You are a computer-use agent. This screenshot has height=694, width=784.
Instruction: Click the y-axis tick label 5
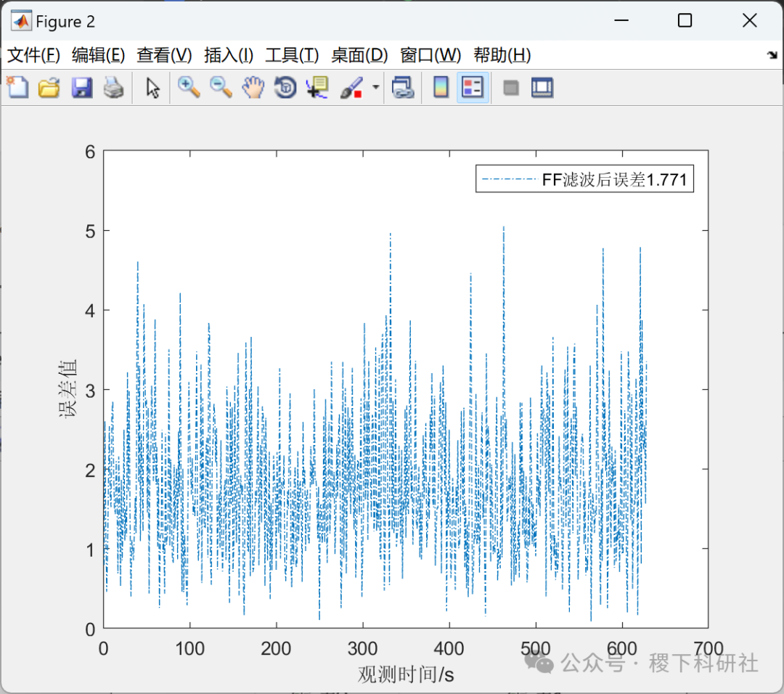tap(90, 232)
